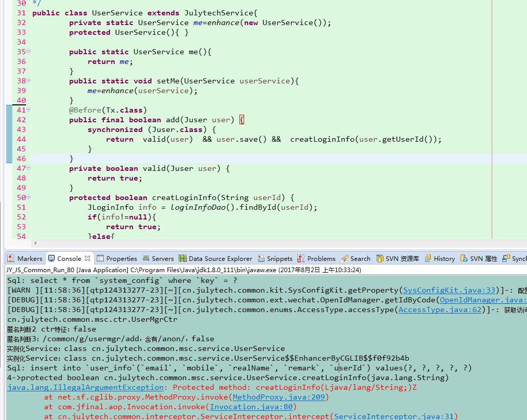
Task: Click the SVN 属性 icon
Action: (464, 258)
